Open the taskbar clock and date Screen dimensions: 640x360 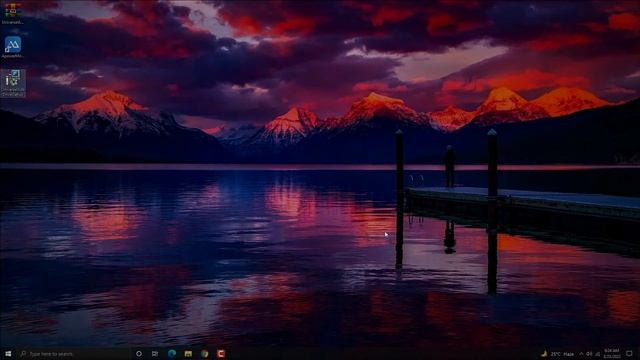tap(611, 353)
